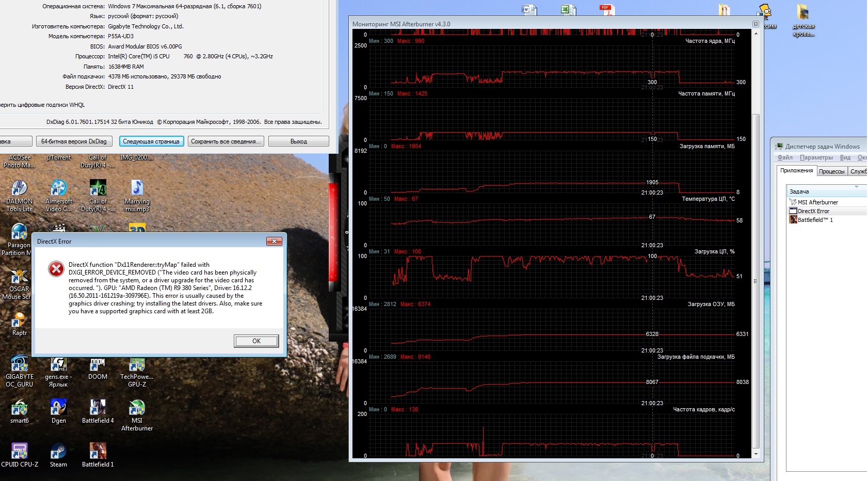Open CPUID CPU-Z desktop shortcut
The image size is (868, 481).
[20, 455]
